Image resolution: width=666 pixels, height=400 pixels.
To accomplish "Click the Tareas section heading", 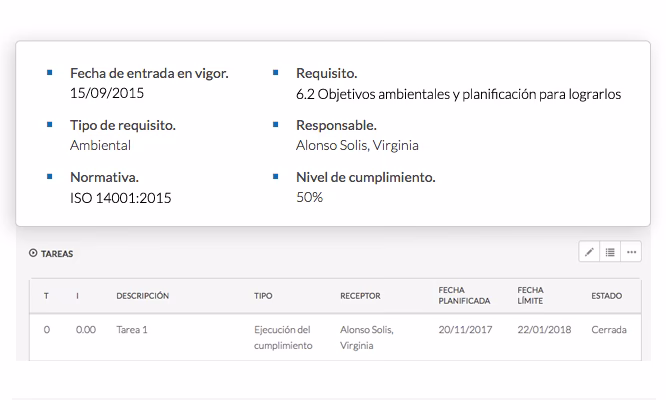I will [57, 254].
